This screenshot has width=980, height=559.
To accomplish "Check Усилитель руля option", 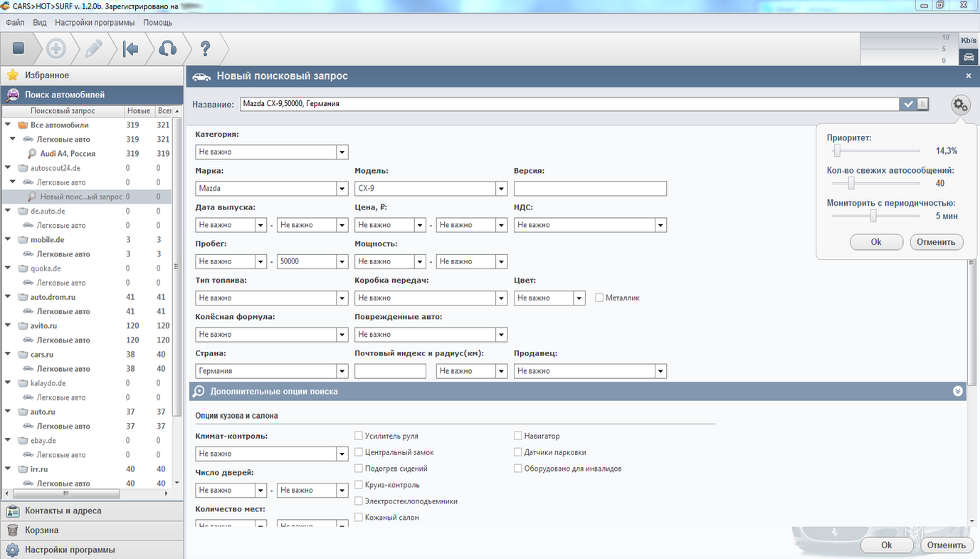I will coord(359,436).
